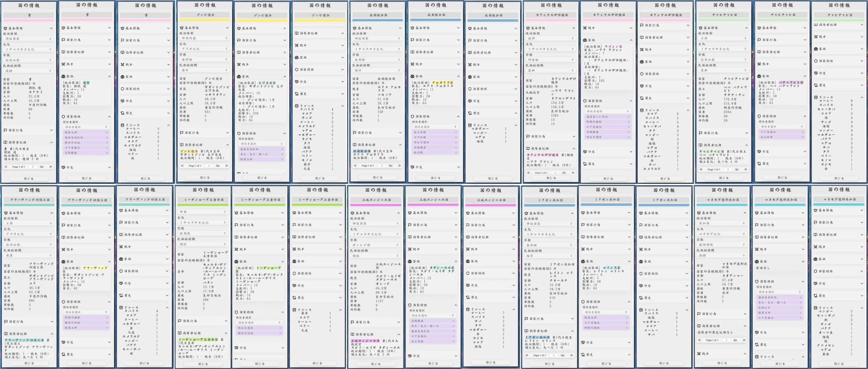Click crown icon of expanded 基本情報 in 正統エンジェル国 panel

(352, 213)
